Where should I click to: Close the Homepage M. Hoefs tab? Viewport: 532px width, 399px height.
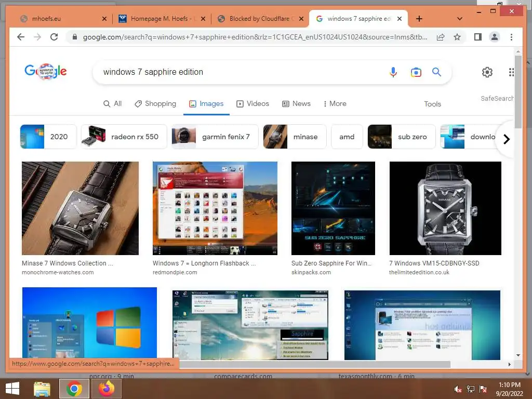pos(203,19)
